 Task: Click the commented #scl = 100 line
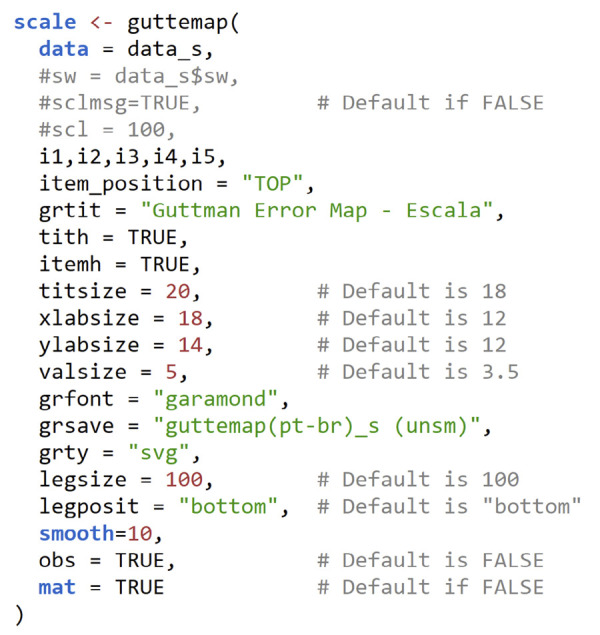tap(107, 130)
